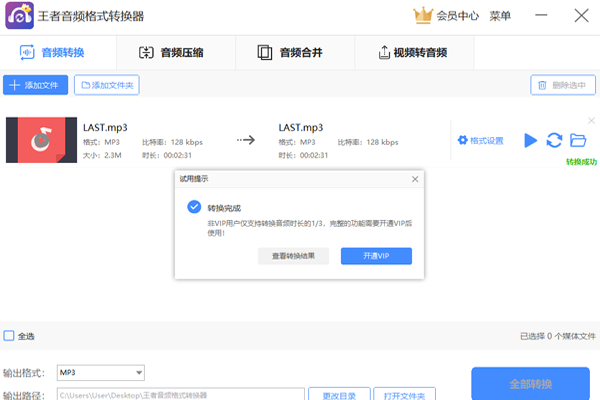The height and width of the screenshot is (400, 600).
Task: Click the 添加文件 button
Action: point(35,85)
